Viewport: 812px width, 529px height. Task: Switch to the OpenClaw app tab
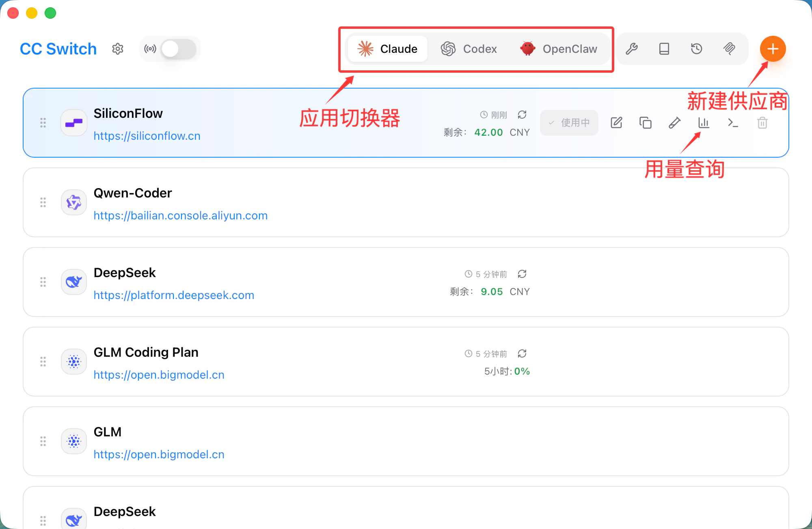point(559,49)
